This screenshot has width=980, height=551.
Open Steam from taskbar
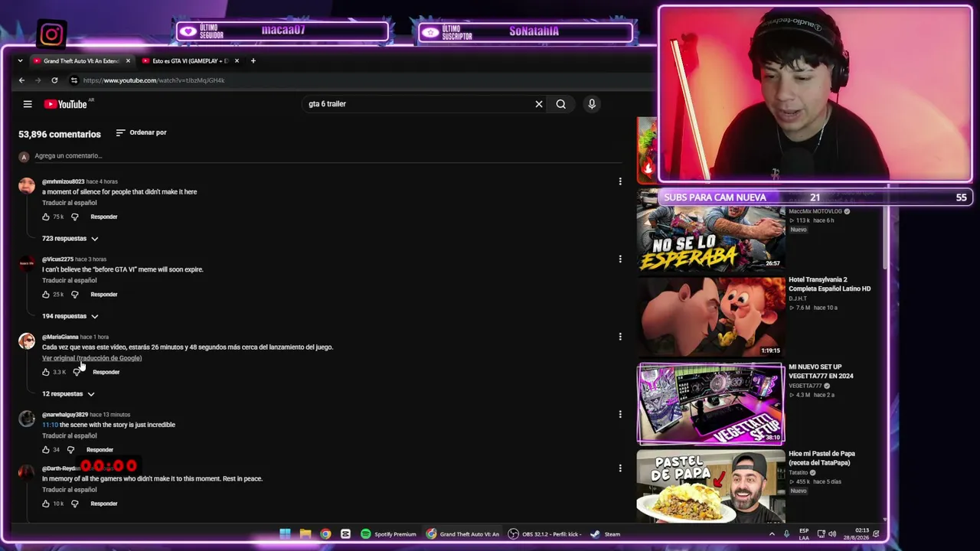(605, 534)
